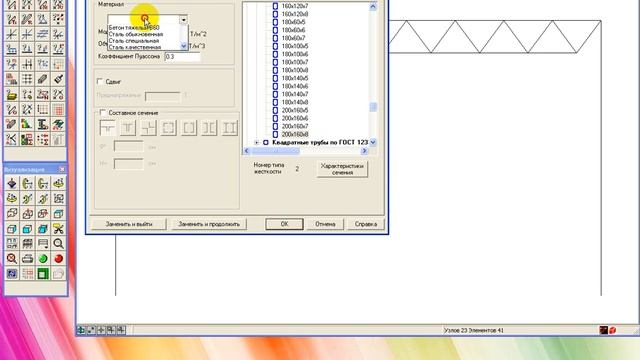Select the 200x160x8 profile in the tree

[295, 134]
